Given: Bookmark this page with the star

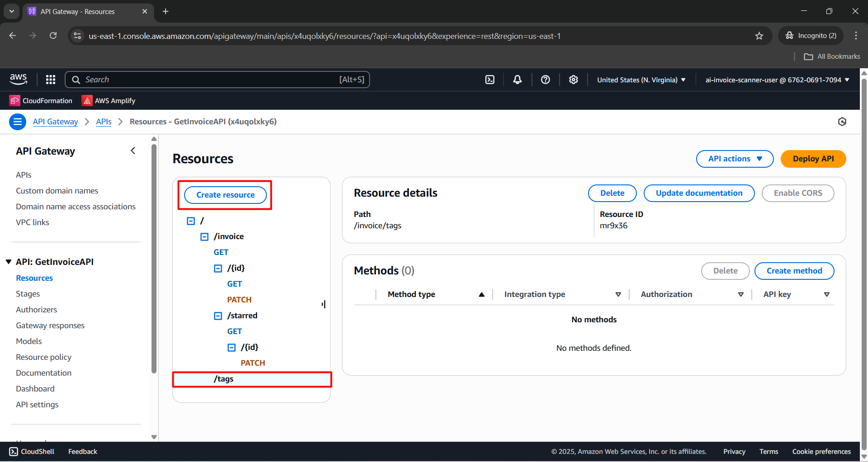Looking at the screenshot, I should click(759, 36).
